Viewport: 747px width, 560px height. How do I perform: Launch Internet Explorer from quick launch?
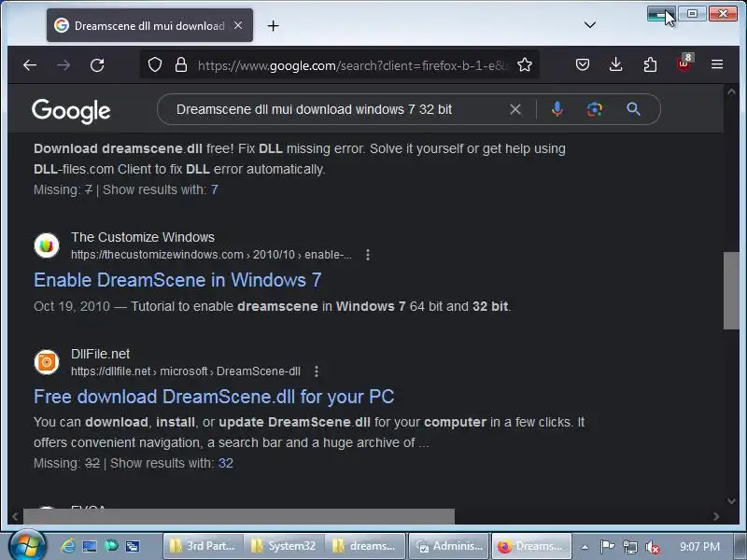(x=67, y=546)
